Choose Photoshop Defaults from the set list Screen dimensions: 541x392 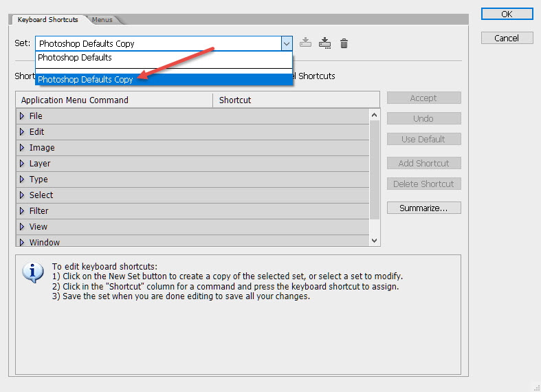164,58
